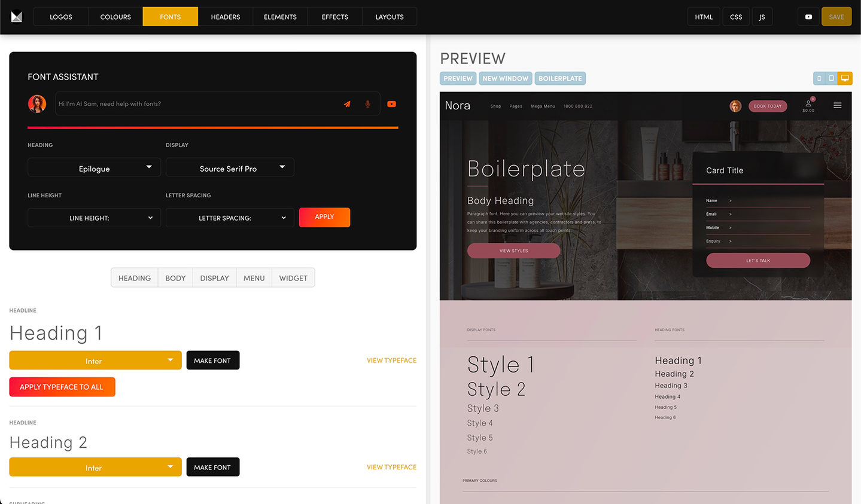
Task: Switch preview to desktop device view
Action: [845, 78]
